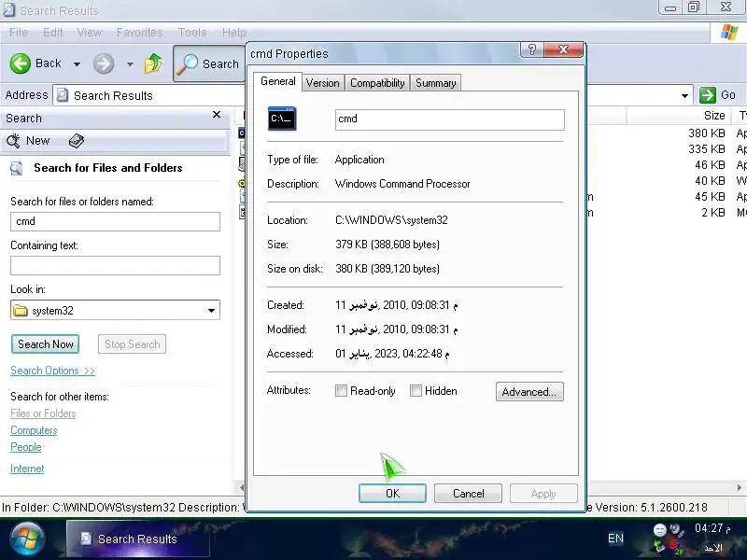Open the Help menu
Image resolution: width=747 pixels, height=560 pixels.
pyautogui.click(x=234, y=33)
